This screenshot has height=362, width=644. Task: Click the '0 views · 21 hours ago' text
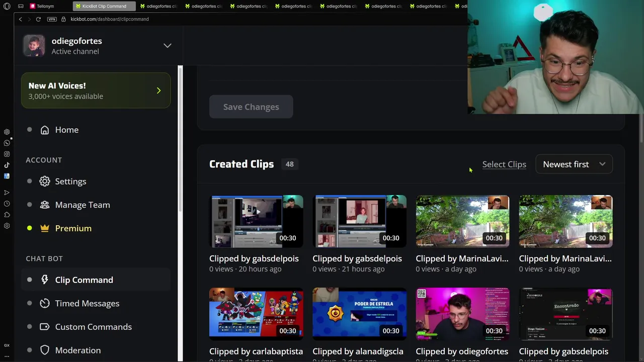point(348,269)
